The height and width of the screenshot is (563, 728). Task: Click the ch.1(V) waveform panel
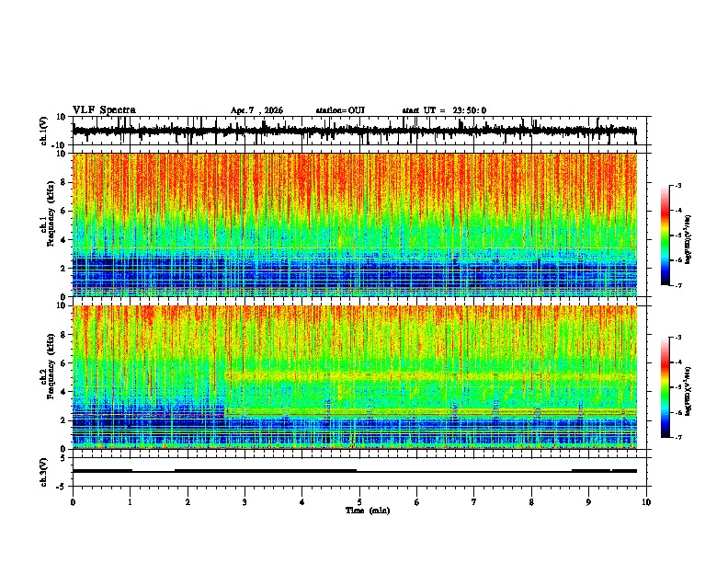click(x=359, y=131)
